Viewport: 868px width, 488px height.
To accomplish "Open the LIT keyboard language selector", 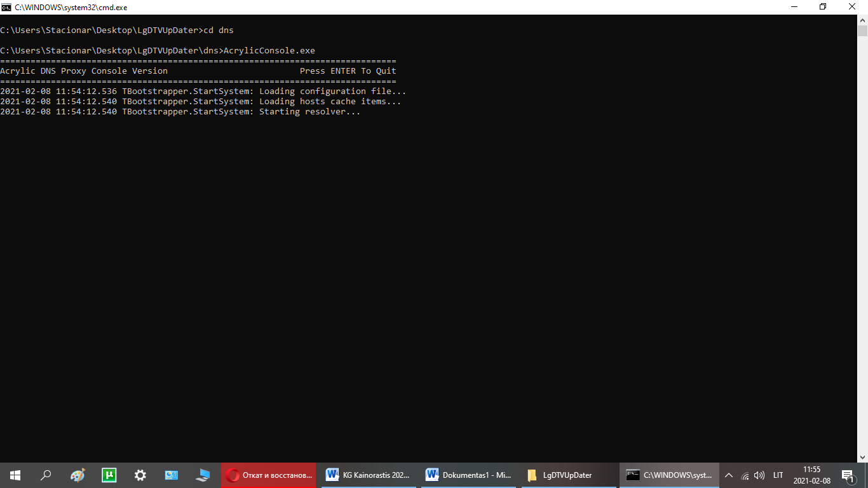I will pyautogui.click(x=778, y=475).
